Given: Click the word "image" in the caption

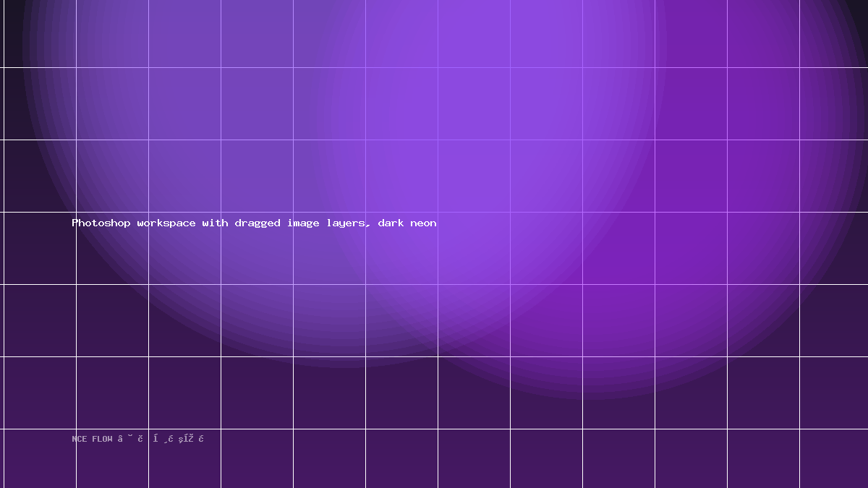Looking at the screenshot, I should [x=303, y=223].
